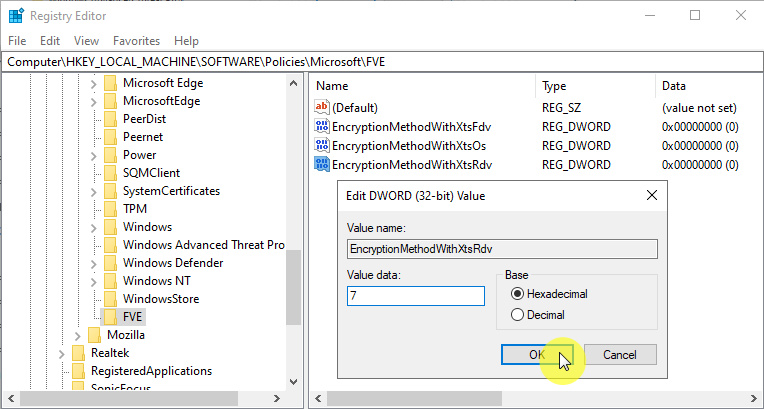Click the Registry Editor app icon in title bar
The image size is (764, 409).
tap(16, 15)
